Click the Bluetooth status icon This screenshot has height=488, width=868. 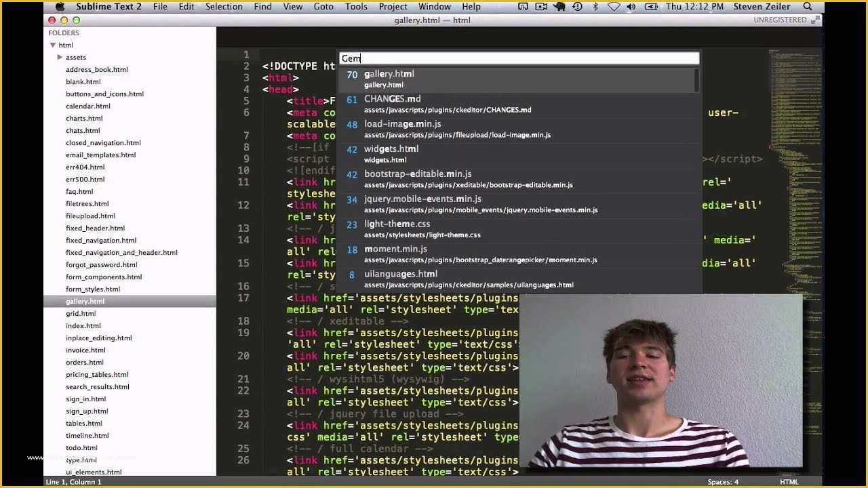595,7
